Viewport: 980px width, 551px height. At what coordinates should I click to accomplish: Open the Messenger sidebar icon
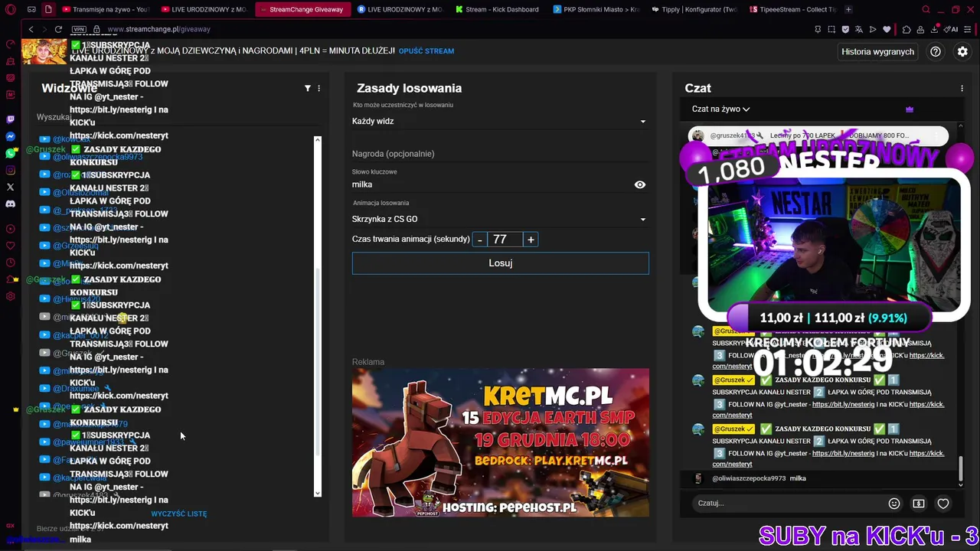10,136
